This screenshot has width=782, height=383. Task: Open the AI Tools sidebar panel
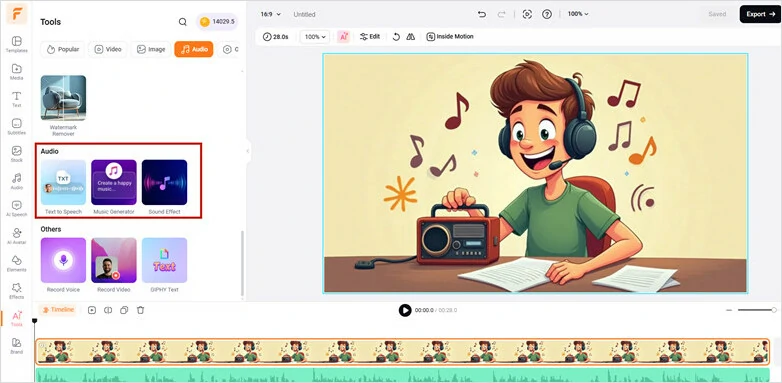(x=16, y=319)
